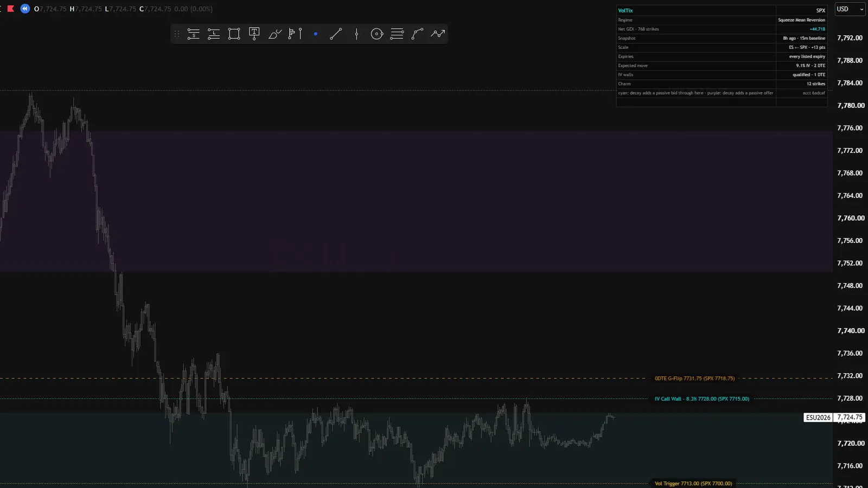The height and width of the screenshot is (488, 868).
Task: Click the 7,792.00 price axis label
Action: (850, 38)
